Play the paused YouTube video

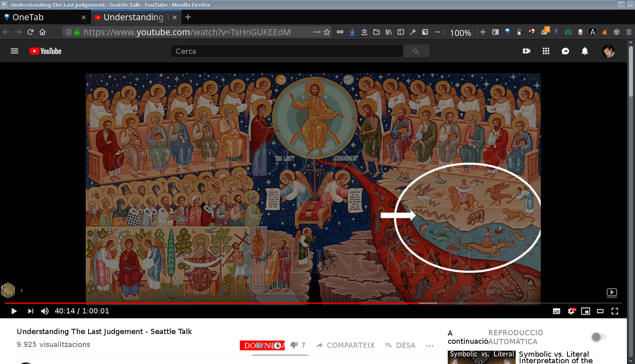tap(14, 311)
